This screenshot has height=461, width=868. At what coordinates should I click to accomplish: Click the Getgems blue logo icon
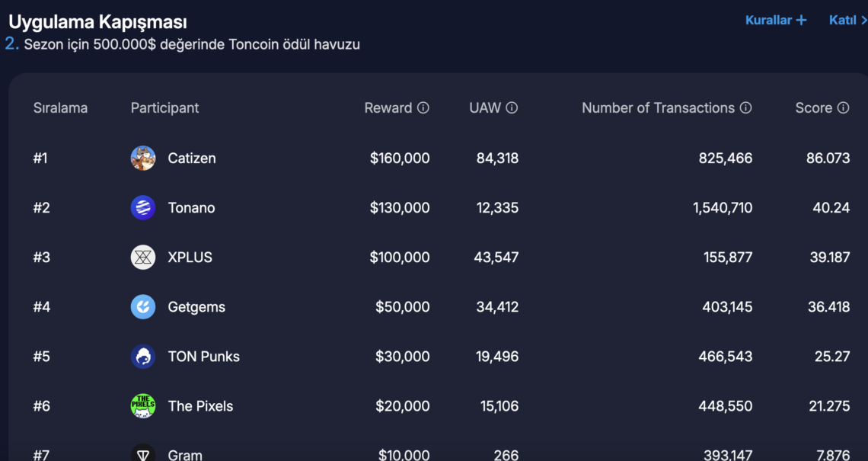pos(143,307)
